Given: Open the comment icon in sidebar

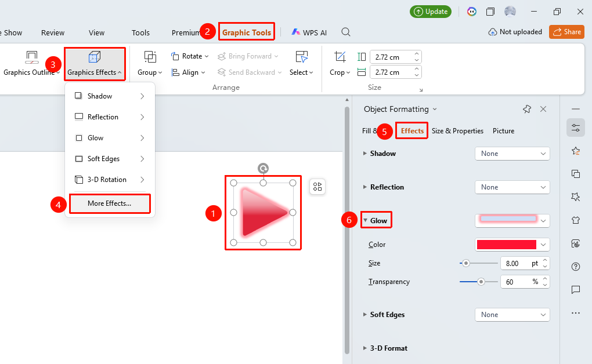Looking at the screenshot, I should (x=575, y=289).
